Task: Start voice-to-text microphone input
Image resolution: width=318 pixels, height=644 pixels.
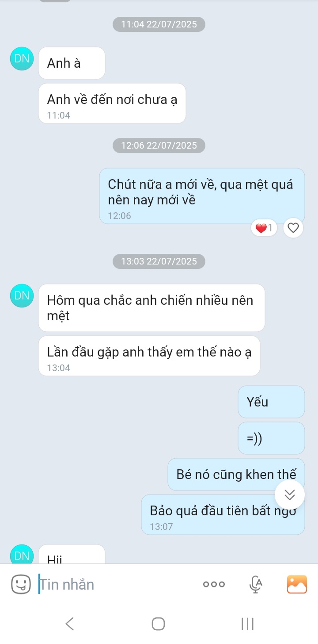Action: click(x=256, y=584)
